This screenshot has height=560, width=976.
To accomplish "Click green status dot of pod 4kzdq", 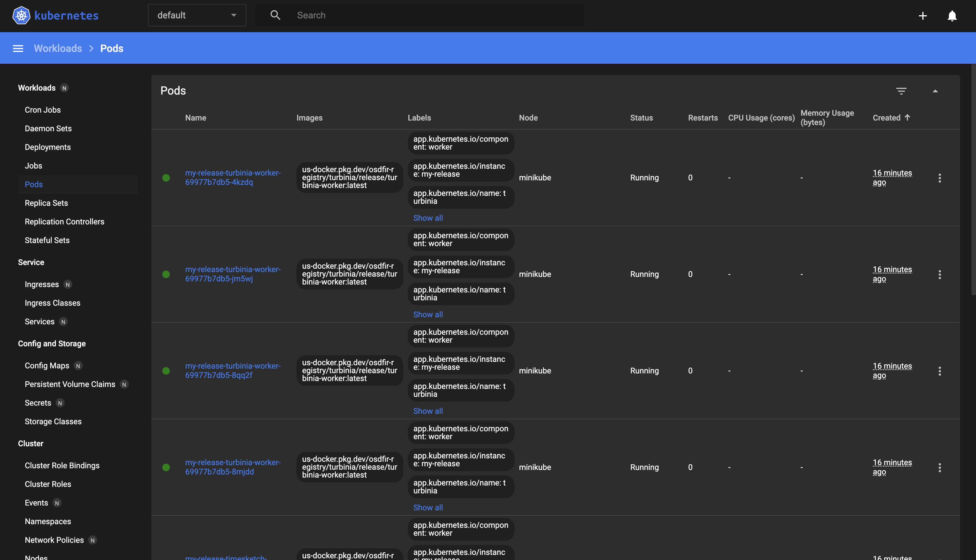I will tap(166, 178).
